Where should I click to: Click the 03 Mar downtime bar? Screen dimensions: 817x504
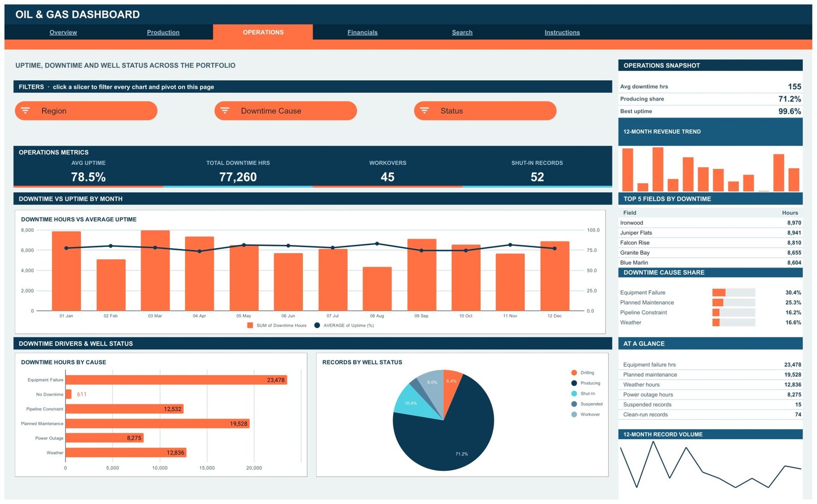[x=155, y=270]
